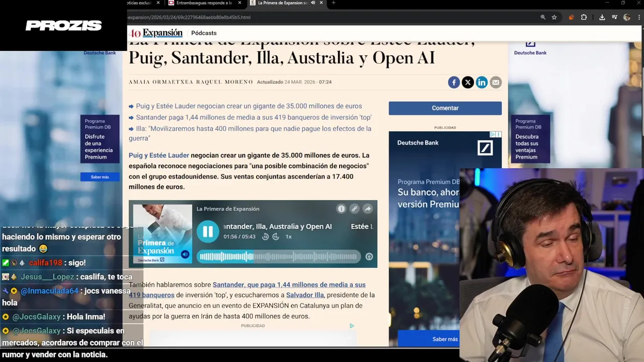
Task: Seek within the podcast waveform bar
Action: click(x=279, y=256)
